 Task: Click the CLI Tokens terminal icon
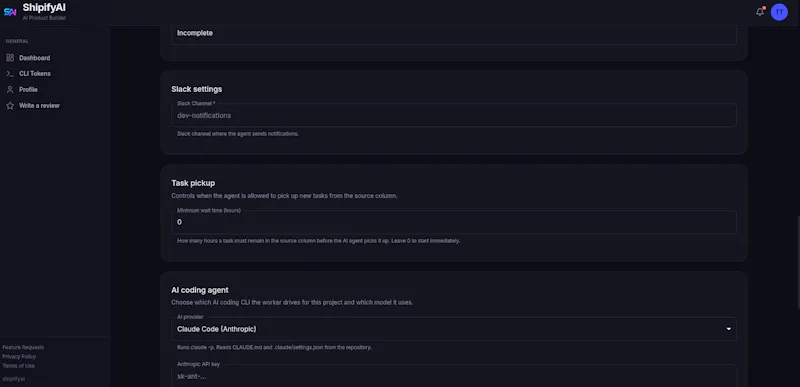tap(10, 73)
